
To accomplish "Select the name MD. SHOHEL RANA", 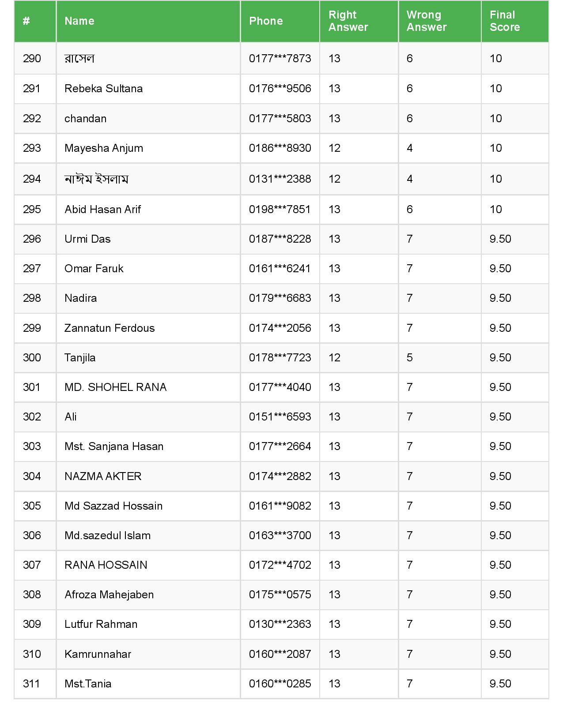I will point(115,387).
